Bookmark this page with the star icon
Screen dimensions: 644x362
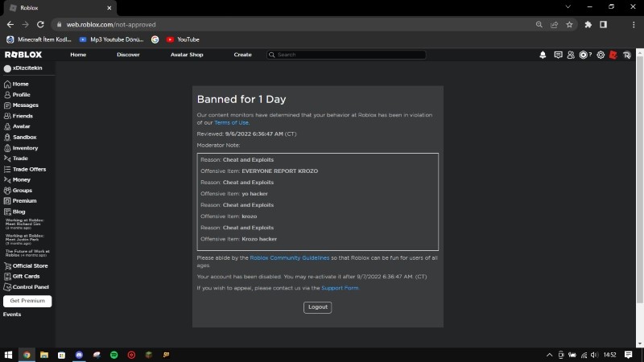[x=569, y=25]
